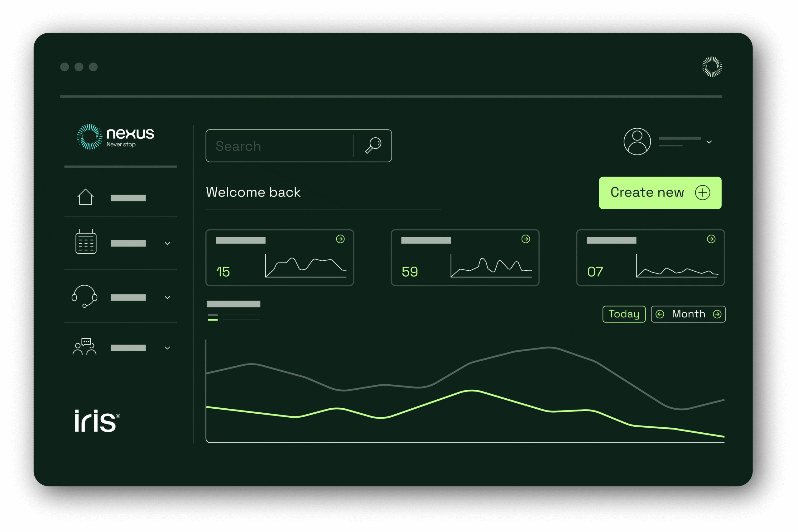The image size is (798, 532).
Task: Select the Today view button
Action: point(624,314)
